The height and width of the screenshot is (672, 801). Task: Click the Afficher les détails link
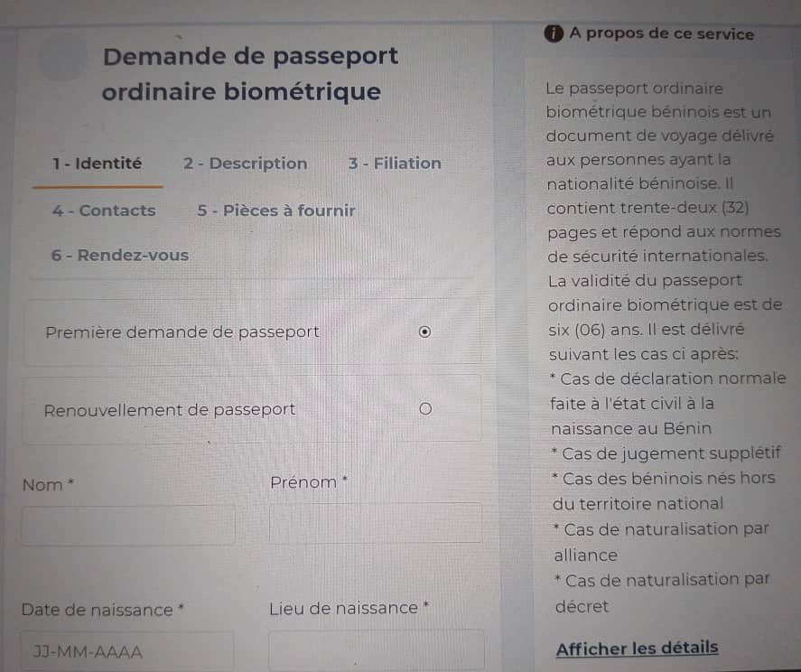pos(637,649)
